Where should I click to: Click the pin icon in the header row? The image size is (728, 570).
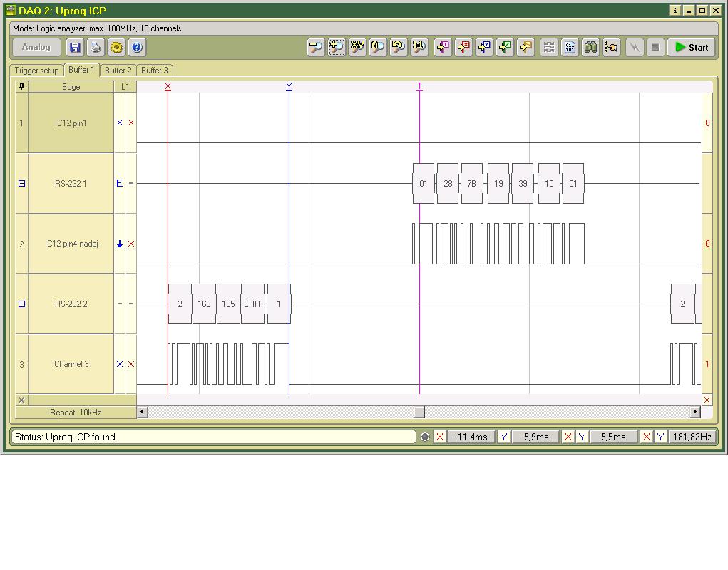tap(22, 87)
